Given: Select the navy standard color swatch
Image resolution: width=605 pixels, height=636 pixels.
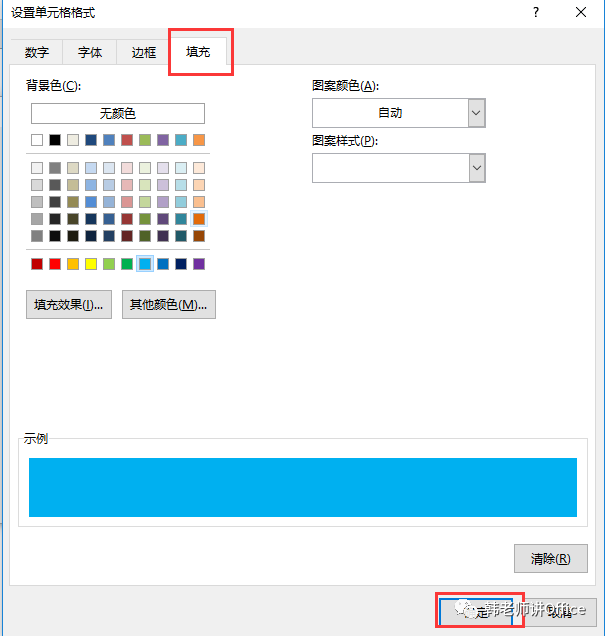Looking at the screenshot, I should 181,264.
